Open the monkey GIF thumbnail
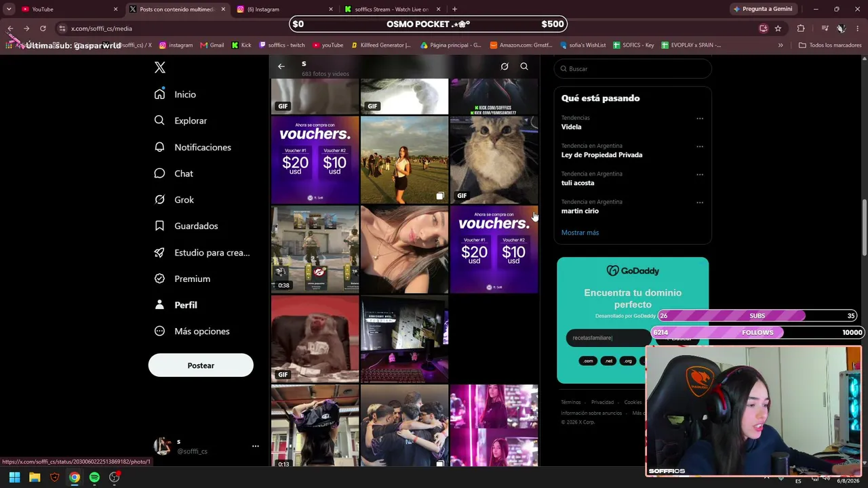868x488 pixels. point(315,339)
